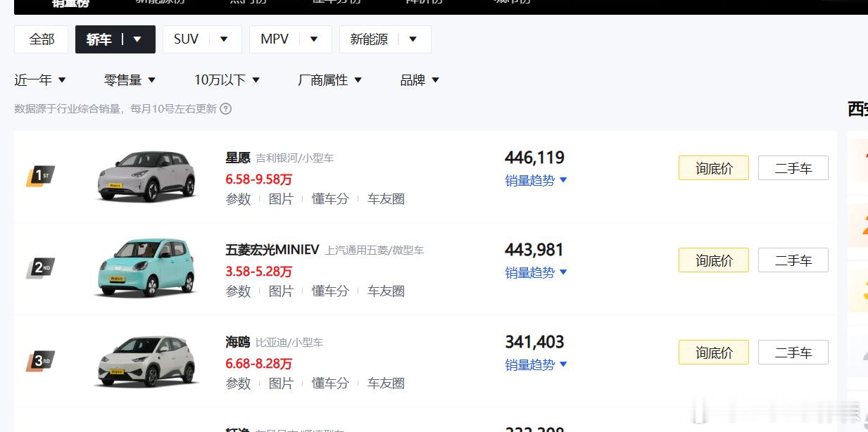Open 参数 link for 海鸥

(x=238, y=383)
